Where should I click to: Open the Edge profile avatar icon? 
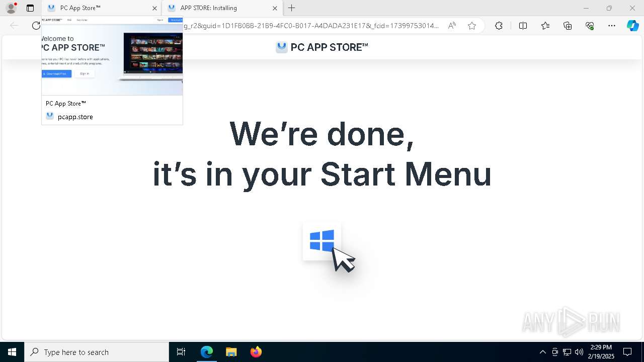(11, 8)
